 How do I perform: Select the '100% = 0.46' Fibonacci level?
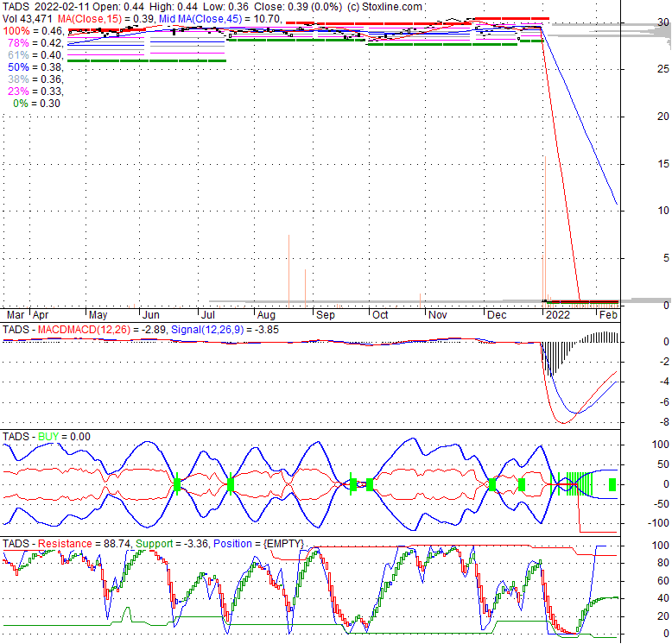click(33, 31)
